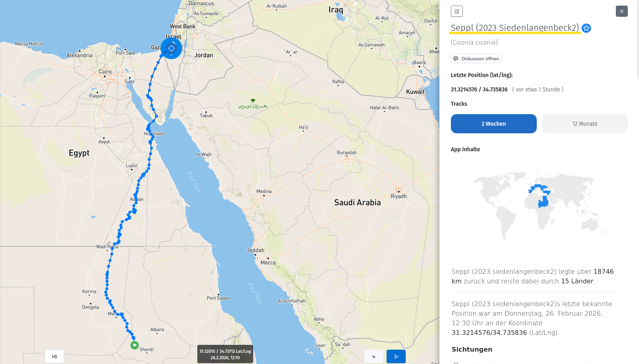The width and height of the screenshot is (639, 364).
Task: Click the world map countries thumbnail
Action: pyautogui.click(x=540, y=205)
